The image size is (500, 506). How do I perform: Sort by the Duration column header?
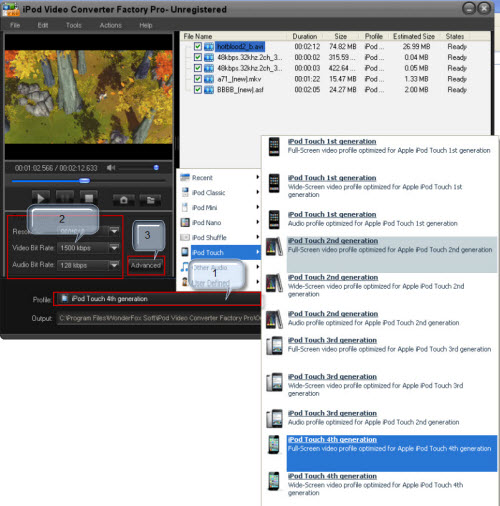coord(305,36)
